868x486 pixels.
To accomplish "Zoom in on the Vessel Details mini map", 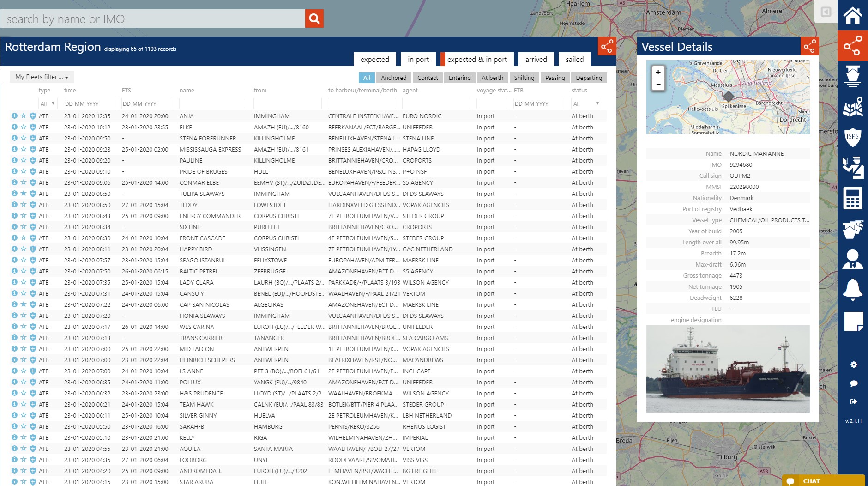I will [657, 73].
